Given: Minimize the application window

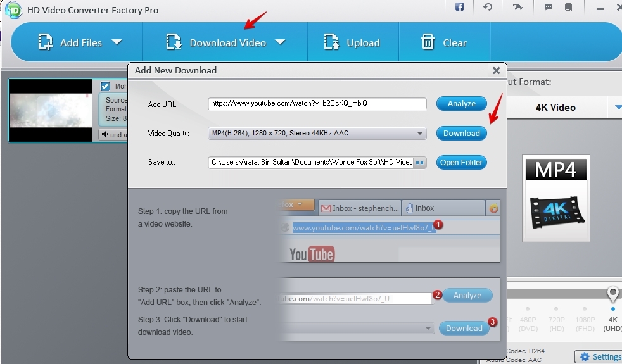Looking at the screenshot, I should [x=600, y=9].
